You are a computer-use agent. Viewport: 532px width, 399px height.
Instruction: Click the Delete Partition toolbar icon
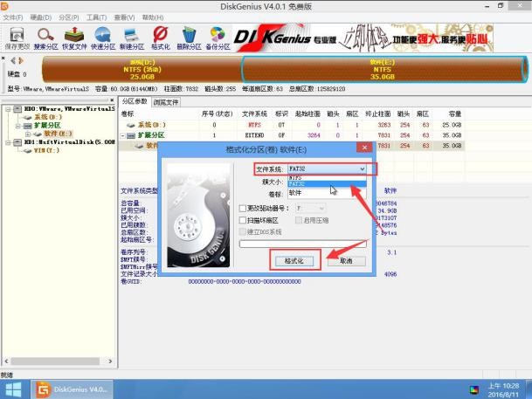[189, 38]
